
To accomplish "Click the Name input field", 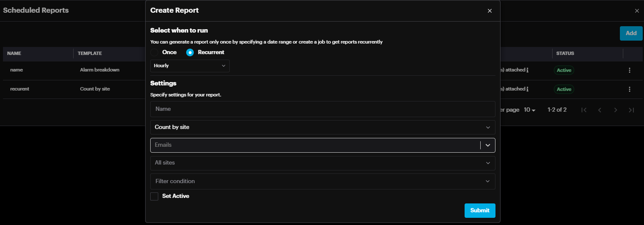I will (x=322, y=109).
